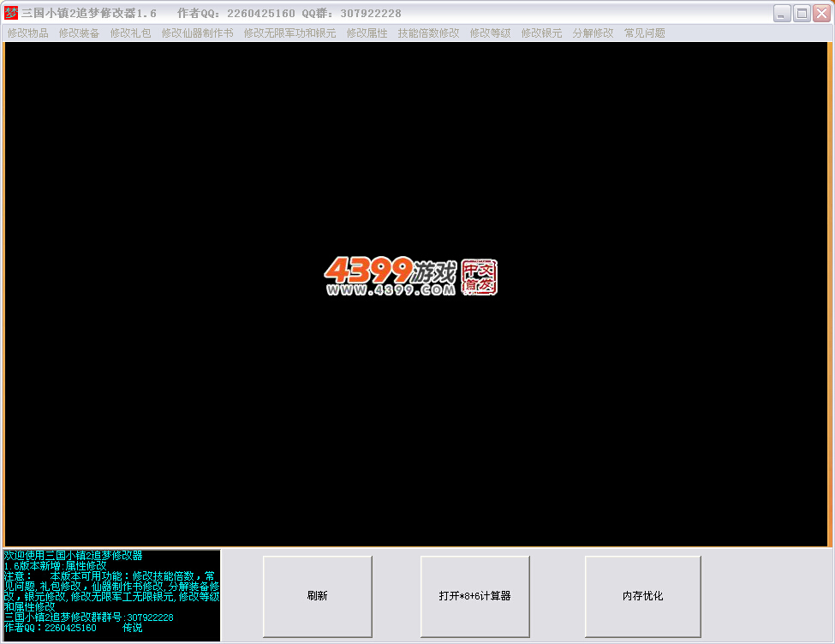Click the group number text 307922228 in info panel
This screenshot has width=835, height=644.
(x=150, y=617)
